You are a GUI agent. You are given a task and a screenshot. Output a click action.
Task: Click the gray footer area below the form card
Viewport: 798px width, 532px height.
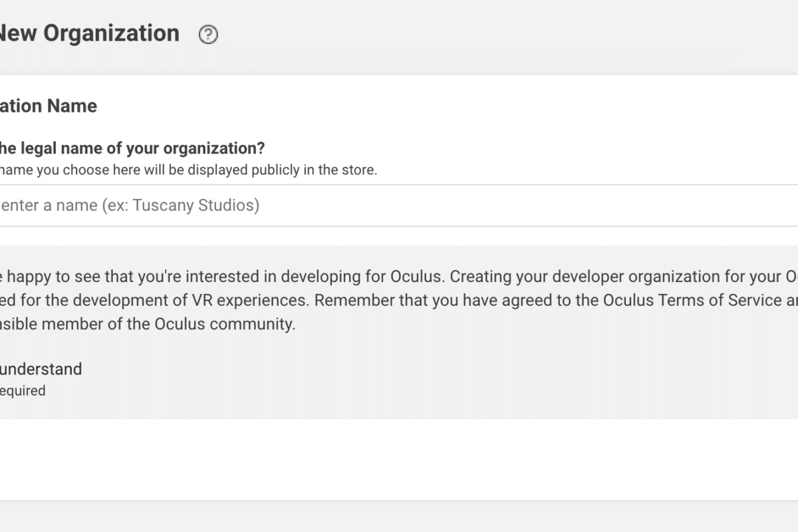coord(399,517)
